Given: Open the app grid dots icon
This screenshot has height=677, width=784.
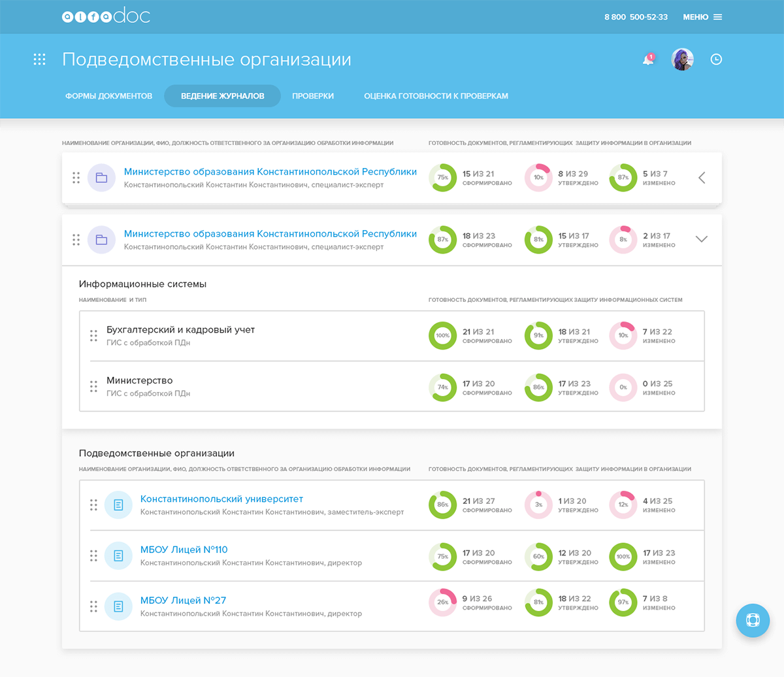Looking at the screenshot, I should click(39, 59).
